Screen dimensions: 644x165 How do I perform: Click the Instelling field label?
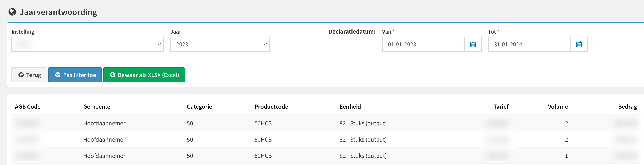click(23, 32)
